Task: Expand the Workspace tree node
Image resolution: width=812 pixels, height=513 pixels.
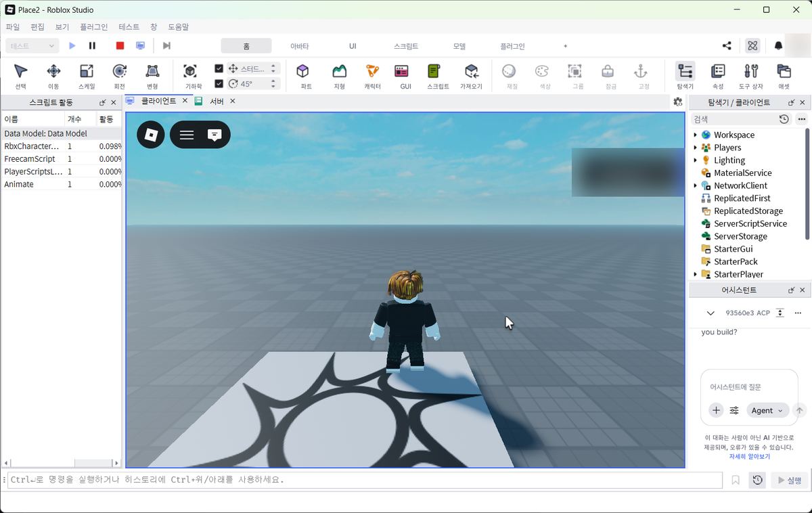Action: tap(695, 135)
